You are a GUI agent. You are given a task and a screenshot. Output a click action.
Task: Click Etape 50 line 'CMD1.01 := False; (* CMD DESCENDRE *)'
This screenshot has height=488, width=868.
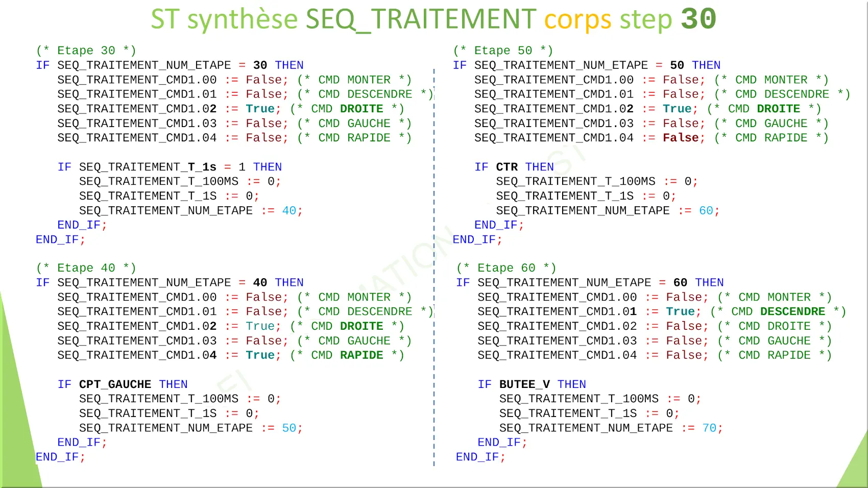pos(662,94)
